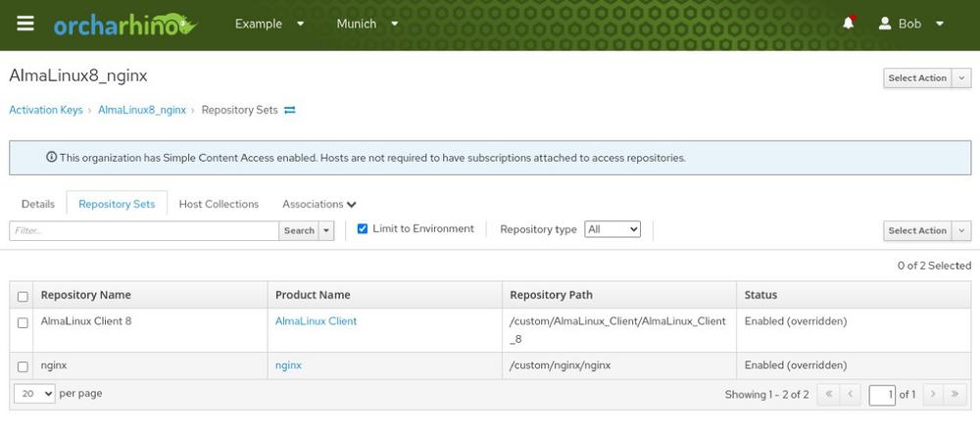This screenshot has width=980, height=436.
Task: Open the Example organization dropdown
Action: [x=269, y=24]
